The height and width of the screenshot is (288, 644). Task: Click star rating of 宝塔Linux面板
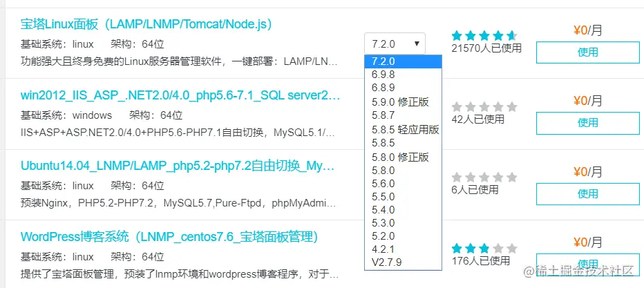coord(484,36)
